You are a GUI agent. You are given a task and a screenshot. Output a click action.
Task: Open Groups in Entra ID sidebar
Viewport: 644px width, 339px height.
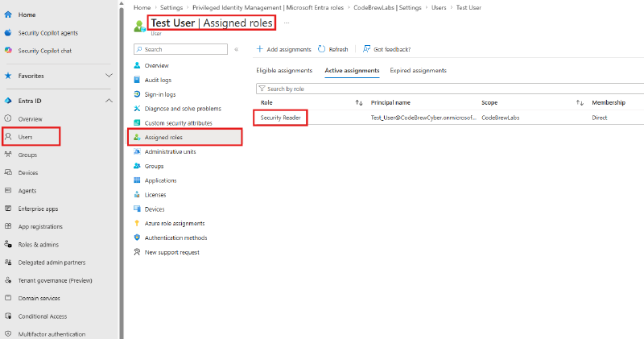pos(27,155)
